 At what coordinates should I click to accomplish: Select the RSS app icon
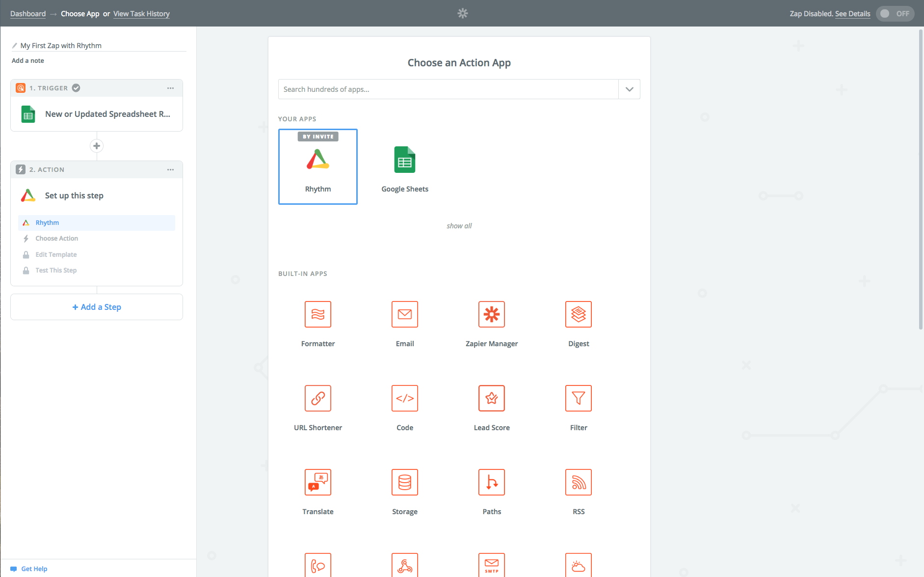tap(579, 482)
